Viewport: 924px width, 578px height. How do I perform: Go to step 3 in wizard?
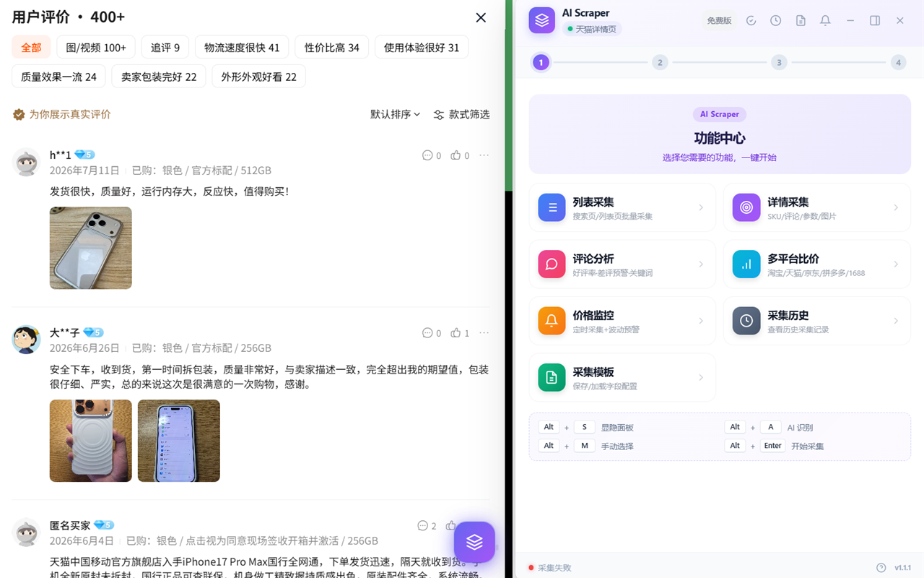pos(779,62)
